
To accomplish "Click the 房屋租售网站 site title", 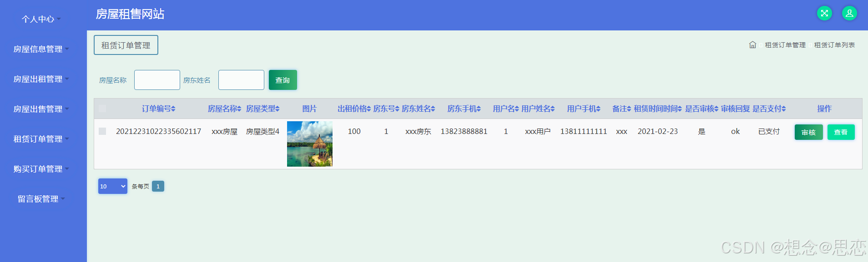I will tap(130, 14).
